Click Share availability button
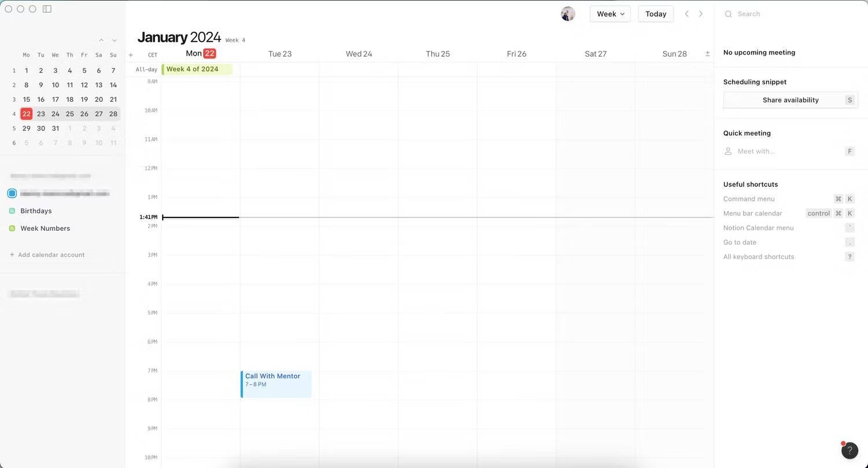The width and height of the screenshot is (868, 468). 790,100
